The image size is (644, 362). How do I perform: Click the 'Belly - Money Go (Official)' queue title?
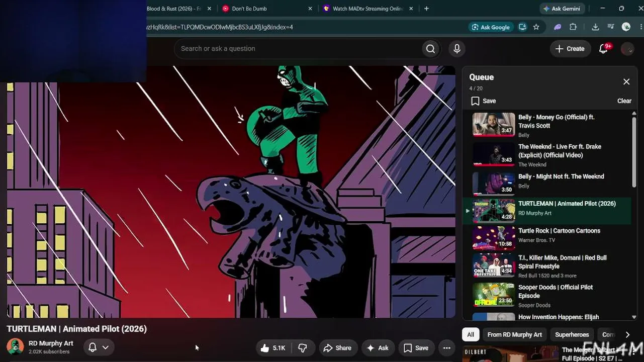(x=557, y=121)
